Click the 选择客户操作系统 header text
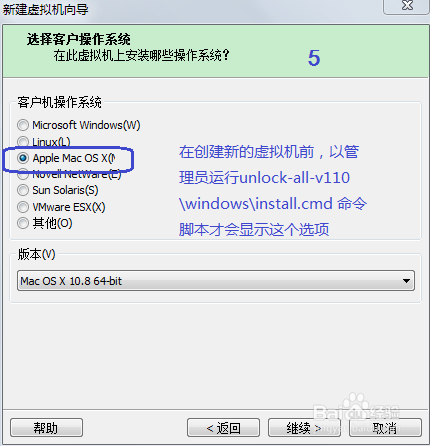The width and height of the screenshot is (430, 446). click(x=79, y=39)
